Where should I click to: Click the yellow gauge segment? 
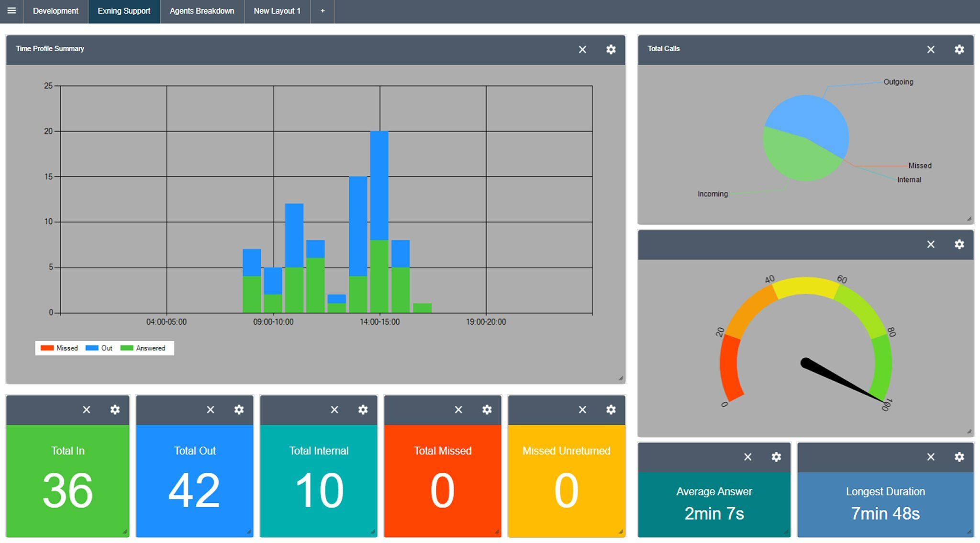806,287
